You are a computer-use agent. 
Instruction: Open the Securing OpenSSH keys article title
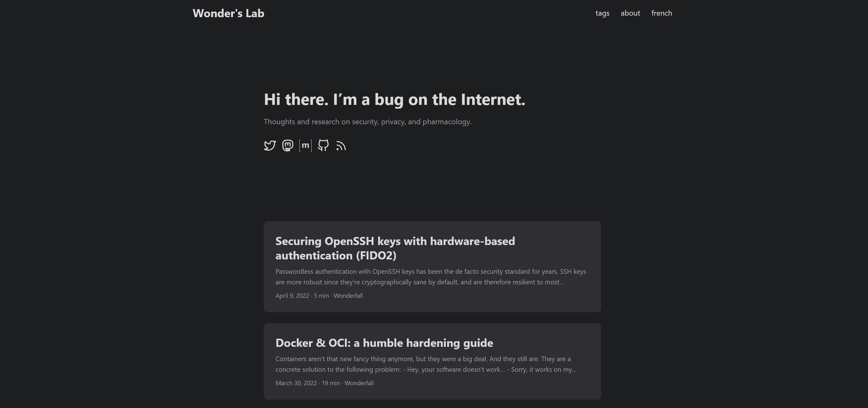pyautogui.click(x=395, y=248)
